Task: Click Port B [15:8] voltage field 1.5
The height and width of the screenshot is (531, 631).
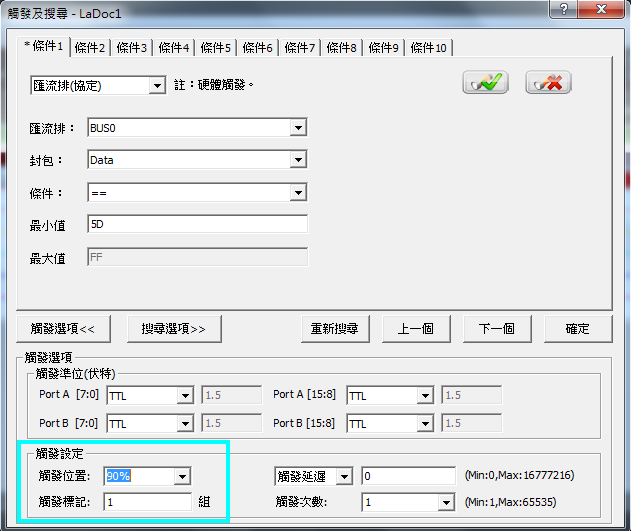Action: [x=472, y=424]
